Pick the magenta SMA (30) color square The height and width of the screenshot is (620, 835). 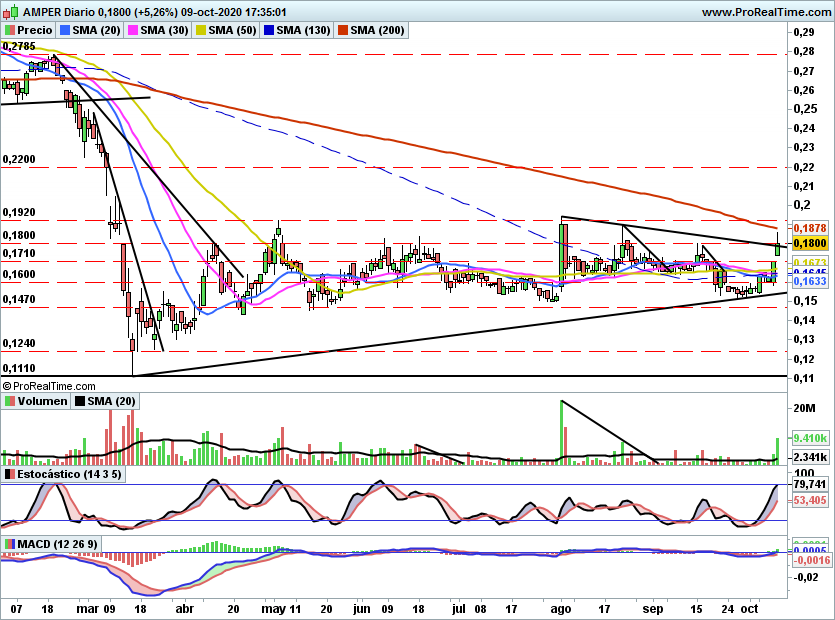[x=132, y=30]
